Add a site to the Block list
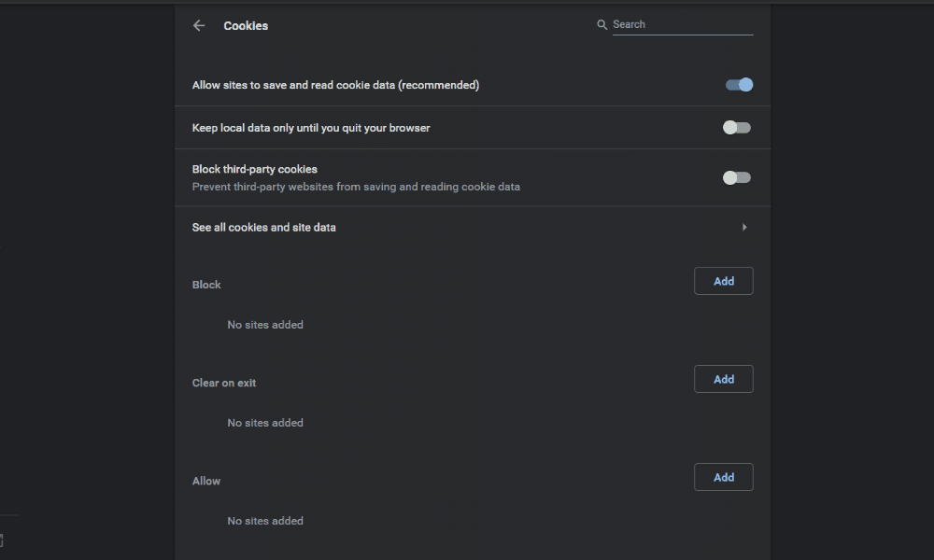This screenshot has width=934, height=560. [x=724, y=281]
